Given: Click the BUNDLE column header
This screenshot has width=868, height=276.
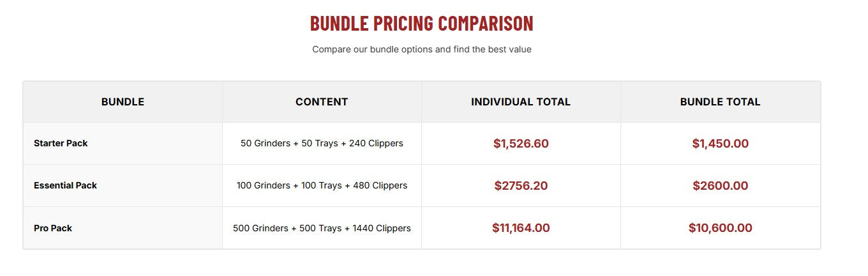Looking at the screenshot, I should pyautogui.click(x=123, y=102).
